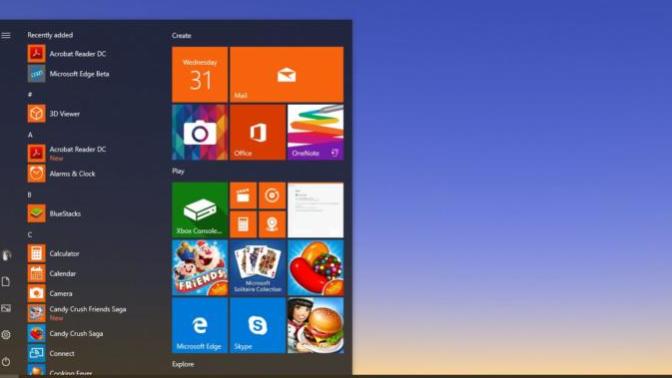
Task: Open Pictures from Start sidebar
Action: tap(6, 308)
